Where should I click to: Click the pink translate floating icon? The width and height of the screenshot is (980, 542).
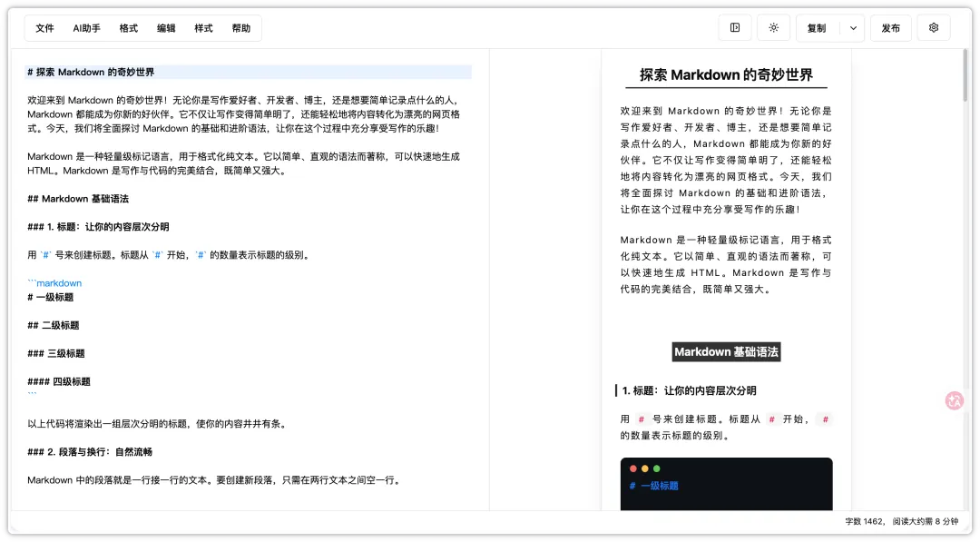[955, 400]
